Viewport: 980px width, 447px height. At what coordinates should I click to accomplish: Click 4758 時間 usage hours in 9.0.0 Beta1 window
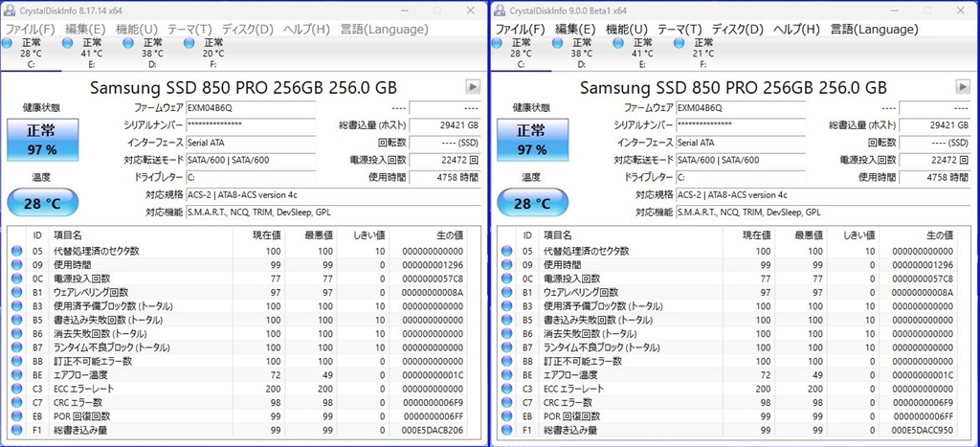point(934,177)
